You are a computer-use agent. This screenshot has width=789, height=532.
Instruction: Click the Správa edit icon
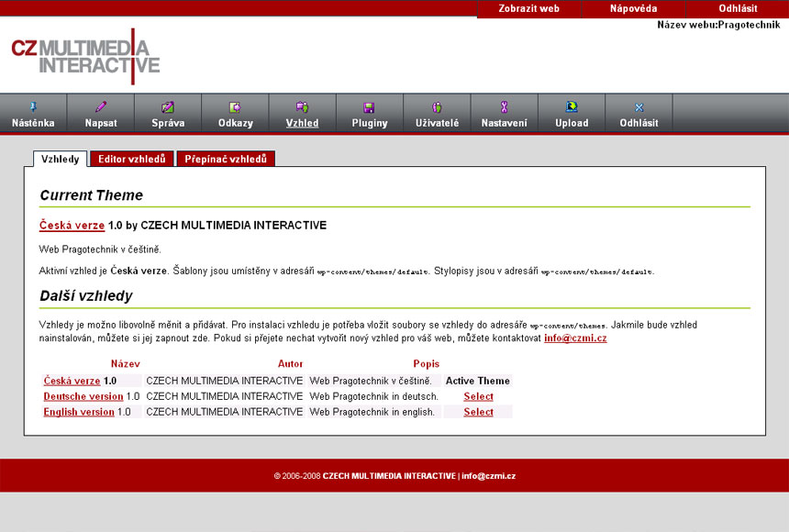click(168, 106)
